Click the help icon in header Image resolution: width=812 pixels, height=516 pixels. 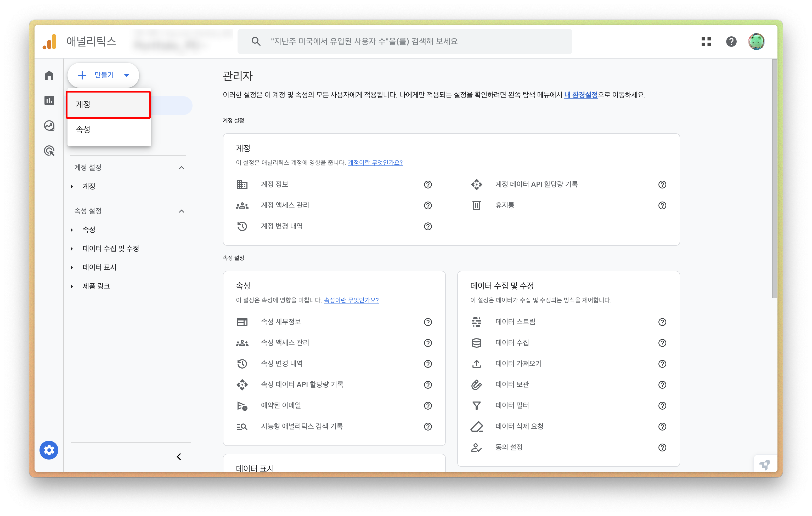click(731, 42)
